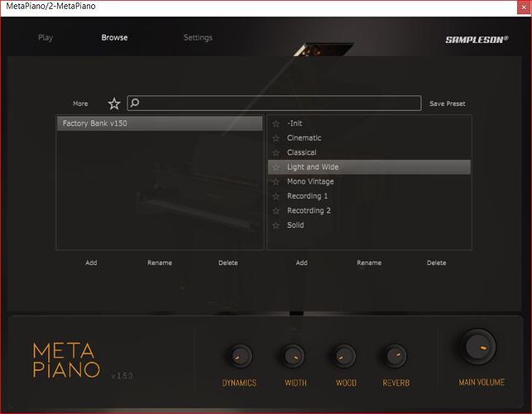Rename the selected preset
Viewport: 532px width, 414px height.
369,262
